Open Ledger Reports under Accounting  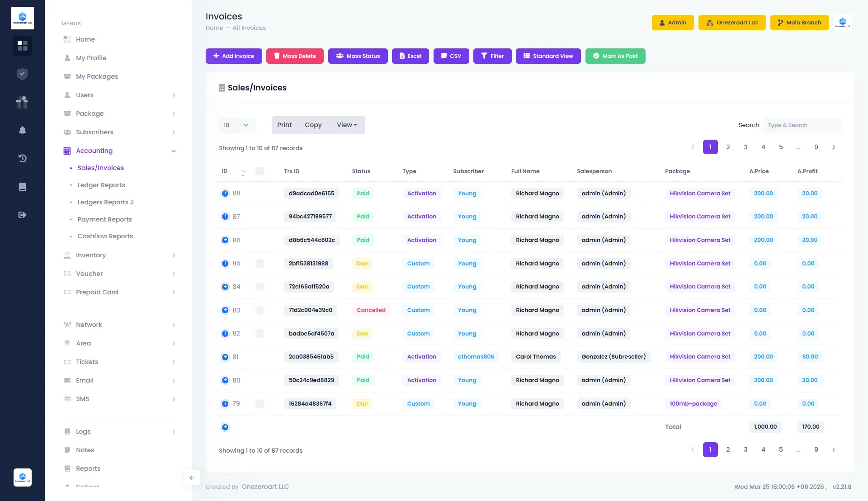101,185
